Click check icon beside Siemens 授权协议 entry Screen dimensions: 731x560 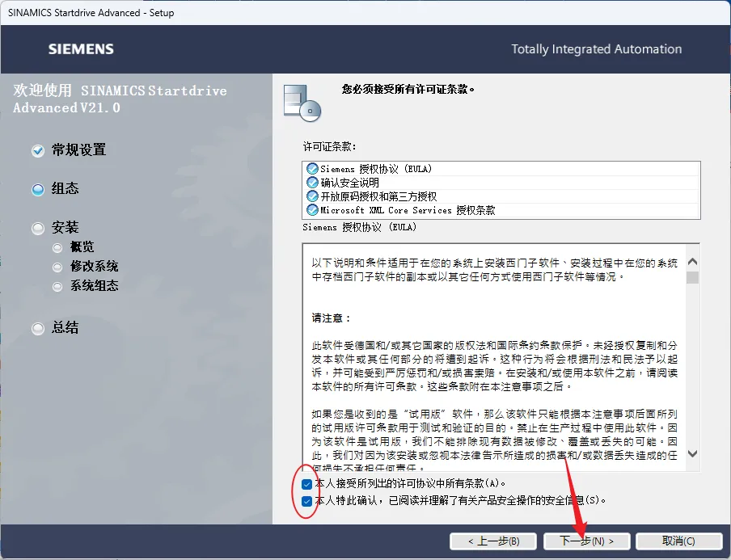(312, 169)
